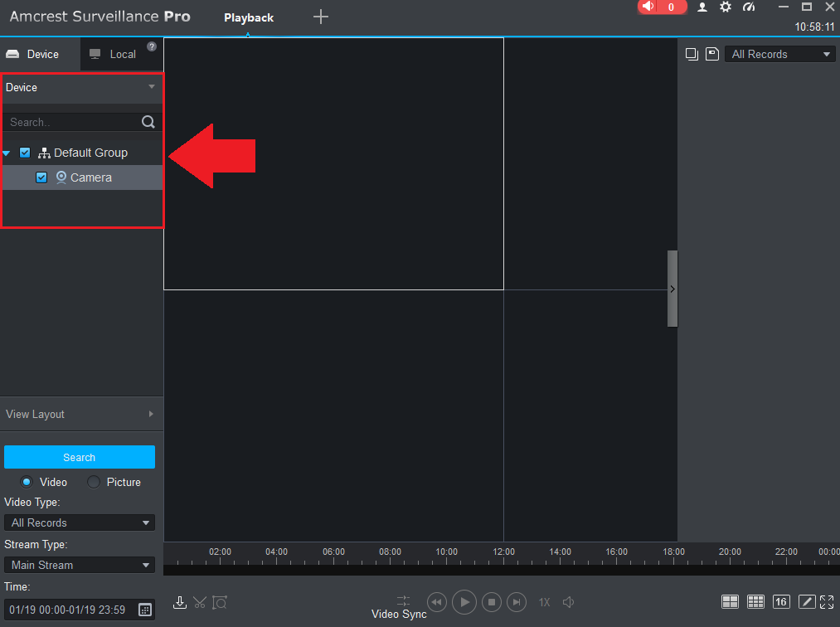840x627 pixels.
Task: Open the Video Type dropdown
Action: click(80, 522)
